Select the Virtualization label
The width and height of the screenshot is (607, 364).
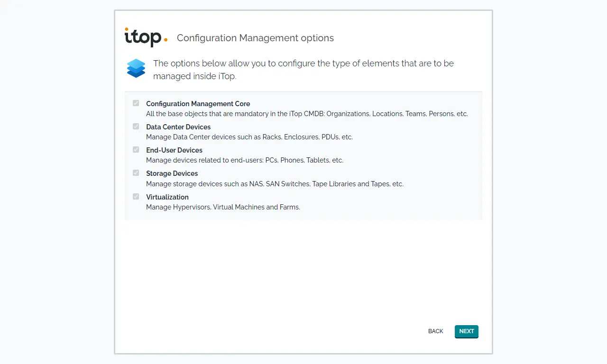pyautogui.click(x=167, y=197)
